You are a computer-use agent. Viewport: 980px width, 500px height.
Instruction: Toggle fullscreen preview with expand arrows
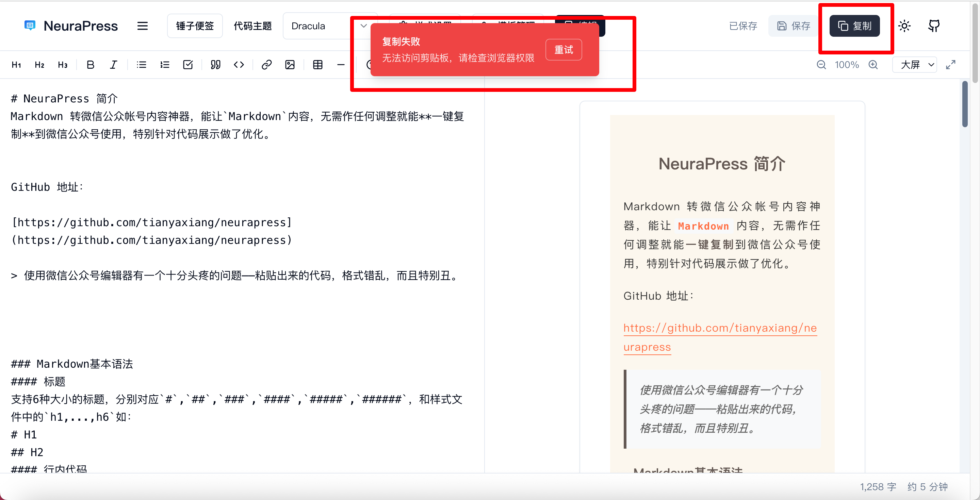950,65
